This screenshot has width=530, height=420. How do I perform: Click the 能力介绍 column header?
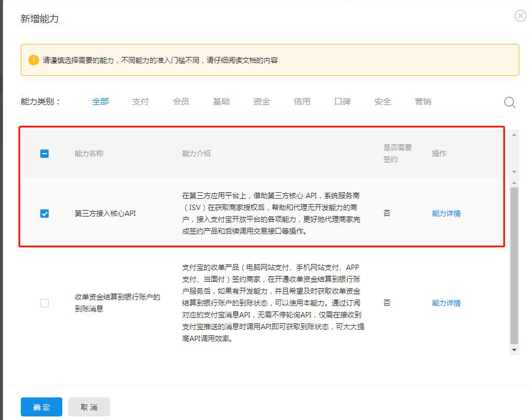pos(196,154)
